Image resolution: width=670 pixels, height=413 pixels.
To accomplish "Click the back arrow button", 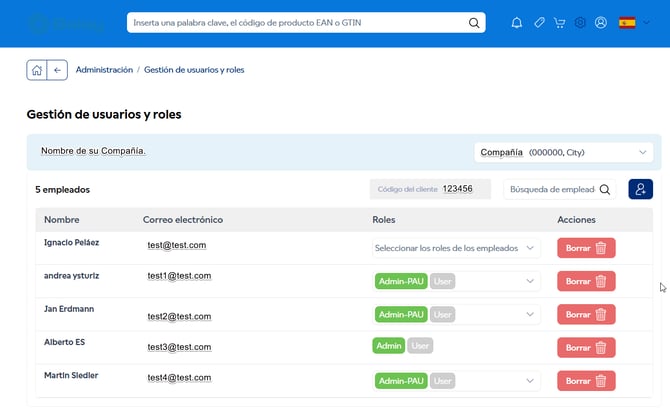I will point(57,70).
